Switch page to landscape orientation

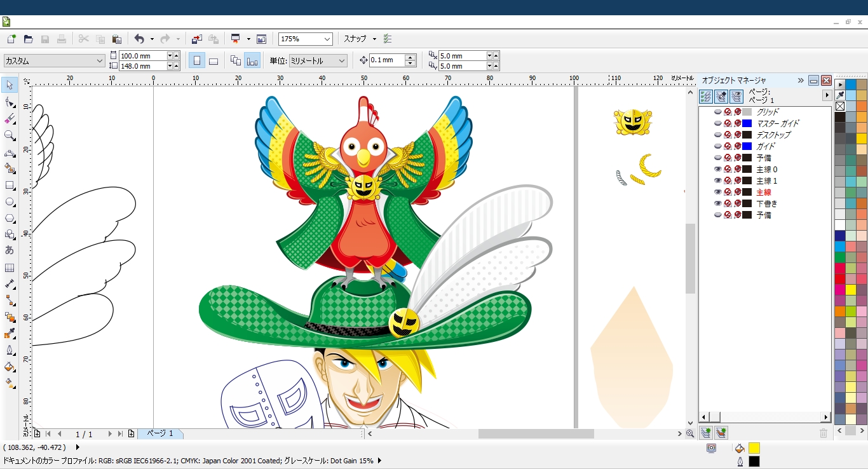(x=214, y=61)
